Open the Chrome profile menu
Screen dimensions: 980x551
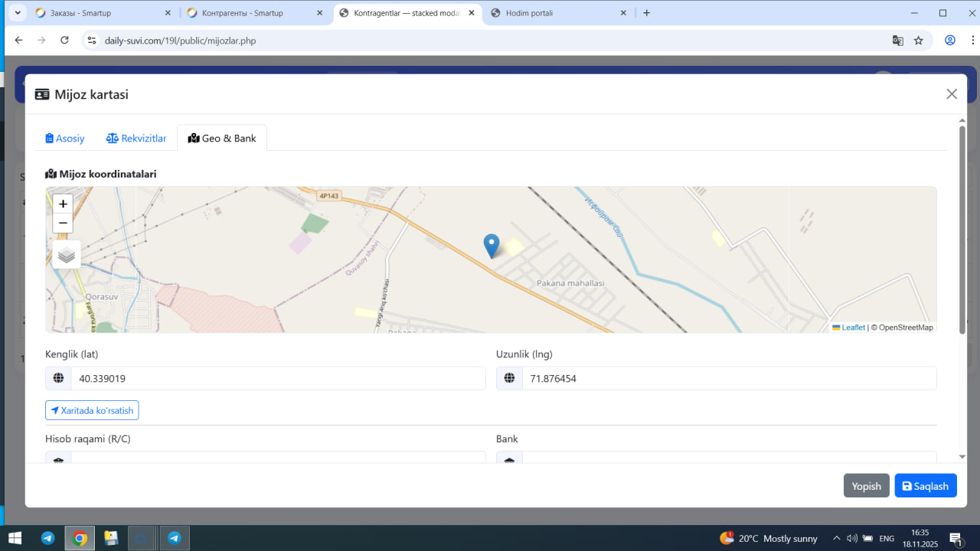(950, 41)
